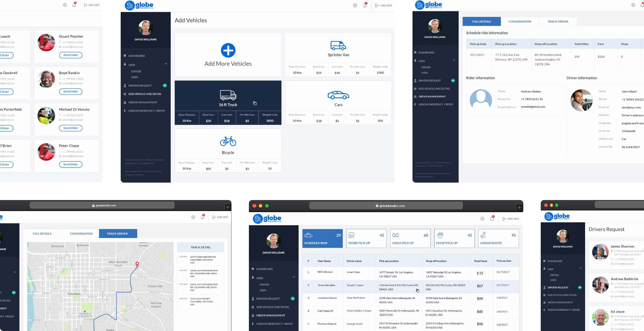644x331 pixels.
Task: Open the STORE PICK UP 45 card
Action: (366, 239)
